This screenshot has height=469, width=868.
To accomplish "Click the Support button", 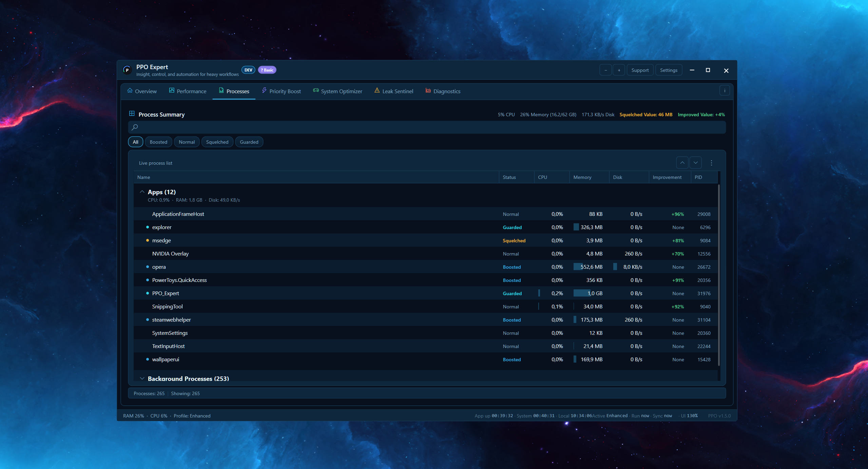I will [x=640, y=70].
